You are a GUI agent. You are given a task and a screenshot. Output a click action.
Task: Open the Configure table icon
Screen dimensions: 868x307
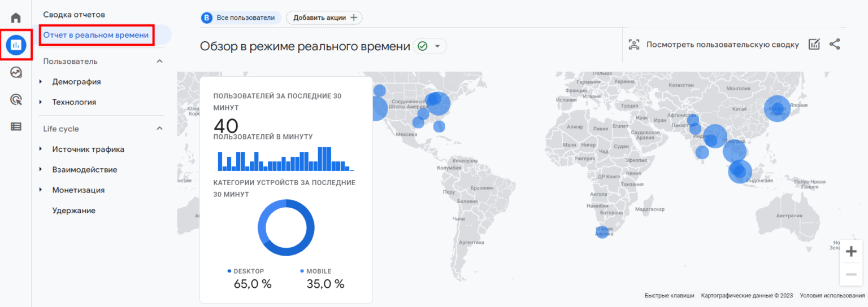pyautogui.click(x=16, y=127)
